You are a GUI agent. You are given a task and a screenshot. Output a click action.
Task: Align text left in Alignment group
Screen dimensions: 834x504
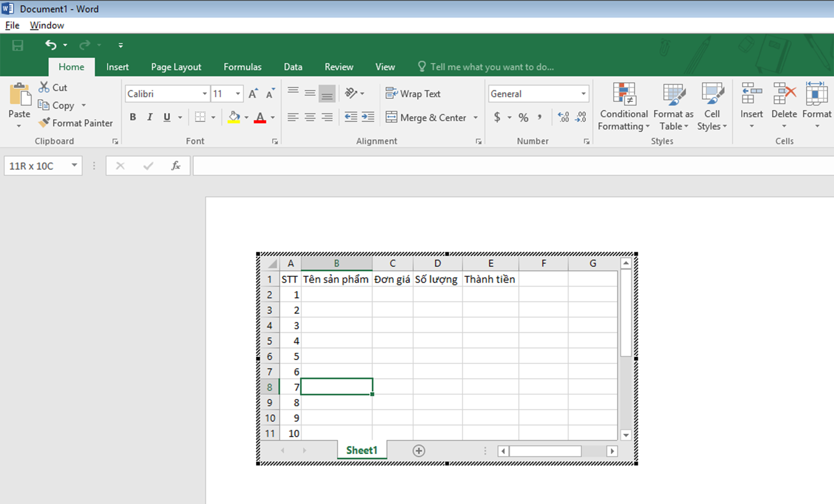click(293, 117)
